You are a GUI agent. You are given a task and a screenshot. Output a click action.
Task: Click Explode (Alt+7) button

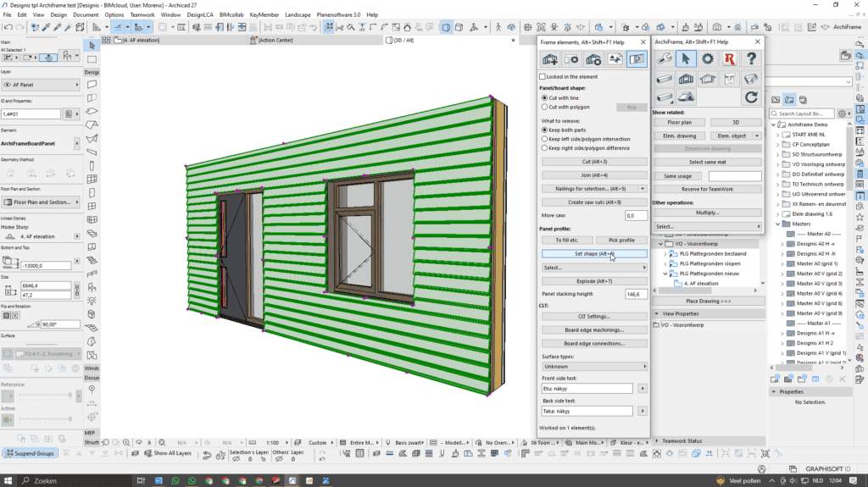tap(594, 281)
